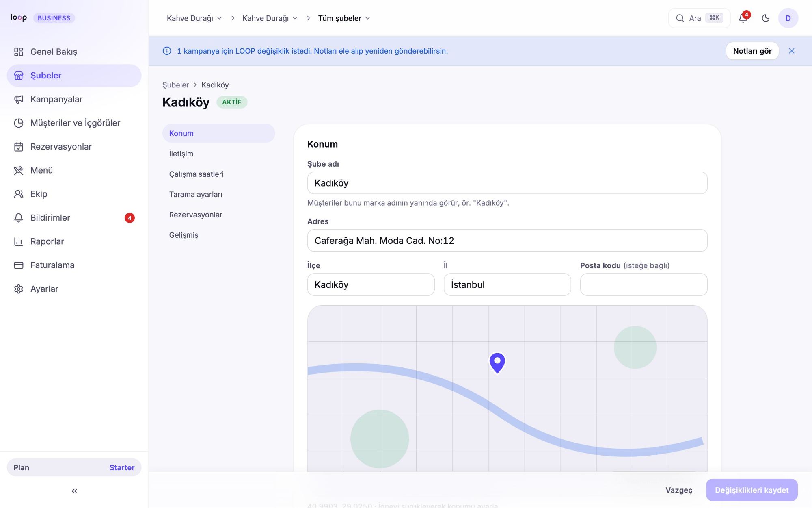Click the Rezervasyonlar calendar icon in sidebar

coord(19,147)
